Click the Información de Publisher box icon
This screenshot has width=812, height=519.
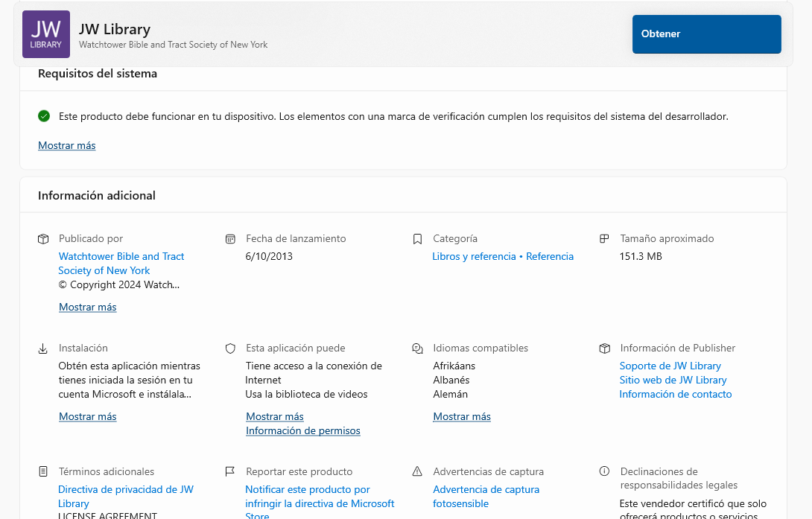click(x=604, y=348)
